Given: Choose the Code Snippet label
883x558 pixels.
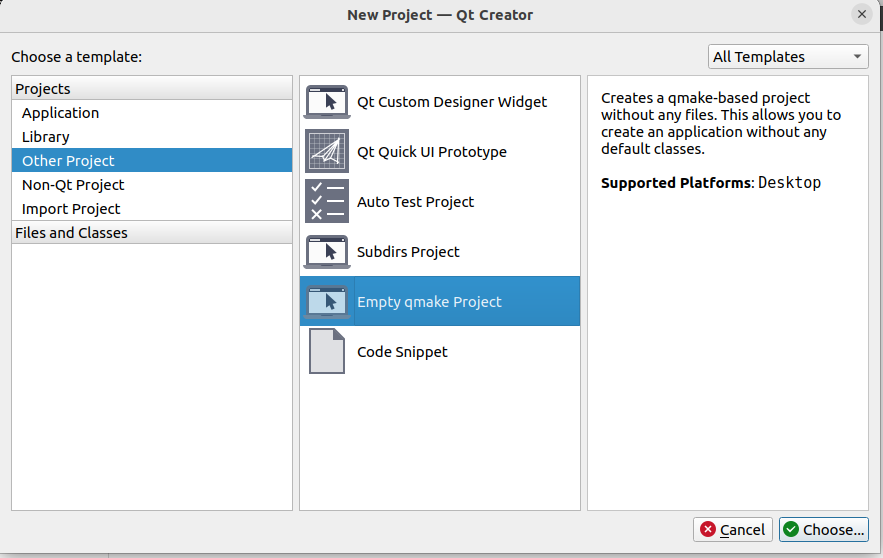Looking at the screenshot, I should pyautogui.click(x=402, y=352).
